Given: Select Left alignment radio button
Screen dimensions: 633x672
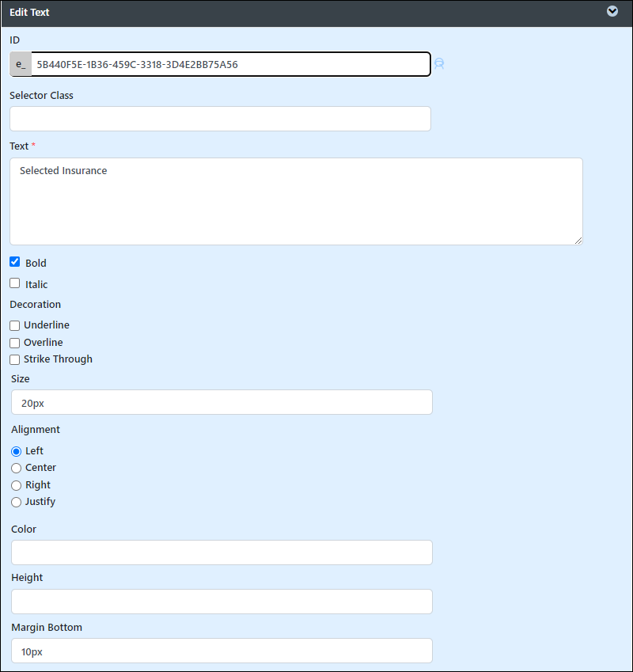Looking at the screenshot, I should click(x=17, y=451).
